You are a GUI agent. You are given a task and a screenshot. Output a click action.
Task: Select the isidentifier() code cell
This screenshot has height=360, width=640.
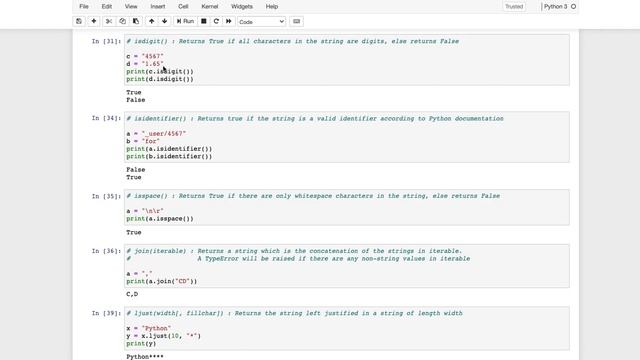tap(347, 137)
